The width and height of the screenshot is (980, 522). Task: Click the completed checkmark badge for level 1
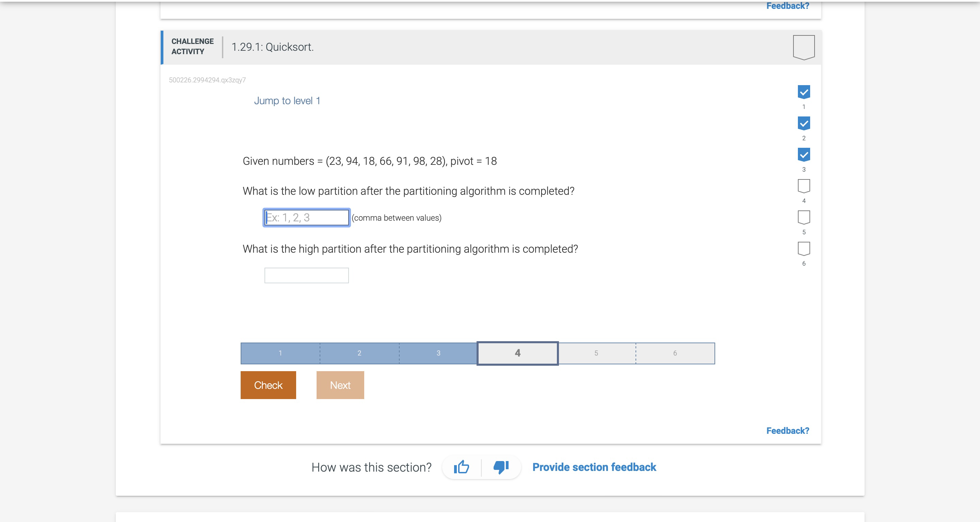804,91
